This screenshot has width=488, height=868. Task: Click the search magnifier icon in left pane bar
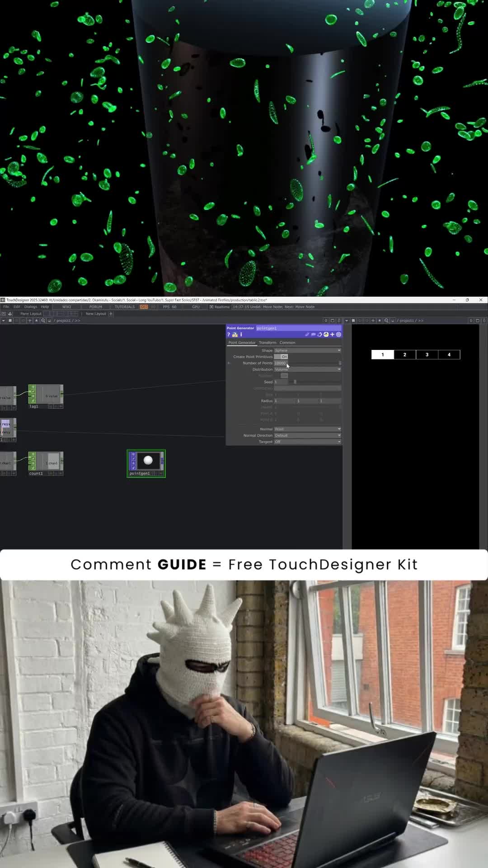coord(43,321)
